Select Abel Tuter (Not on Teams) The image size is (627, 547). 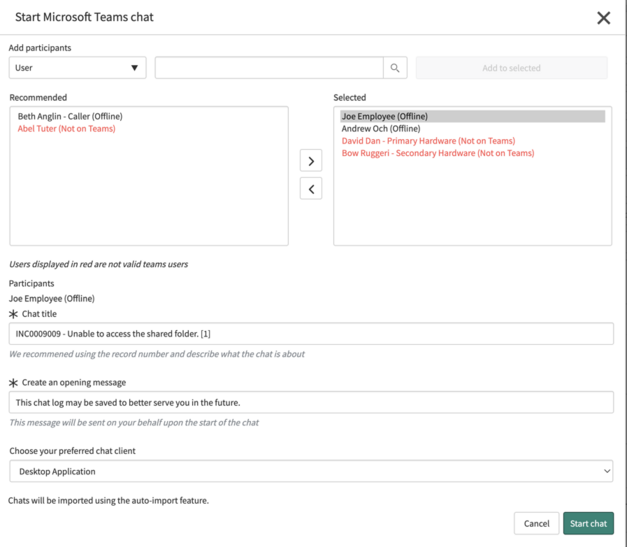(x=66, y=129)
